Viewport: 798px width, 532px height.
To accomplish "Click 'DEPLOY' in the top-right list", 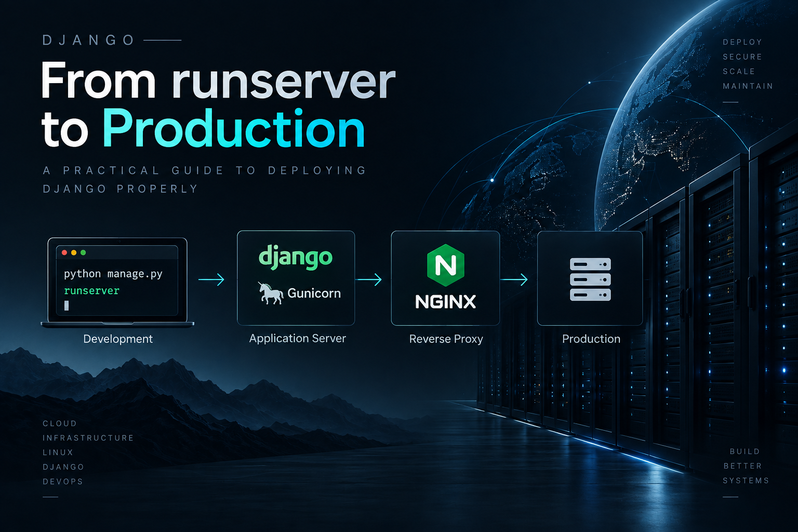I will click(x=742, y=42).
